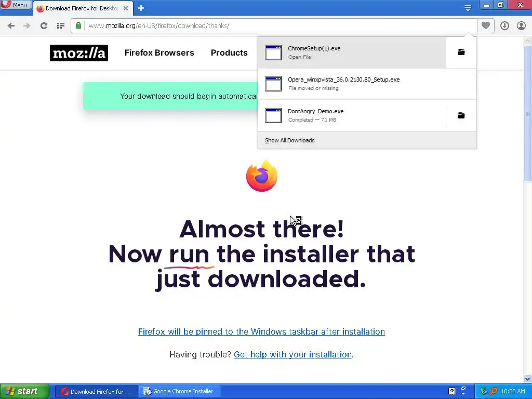Click Show All Downloads
The width and height of the screenshot is (532, 399).
tap(290, 140)
